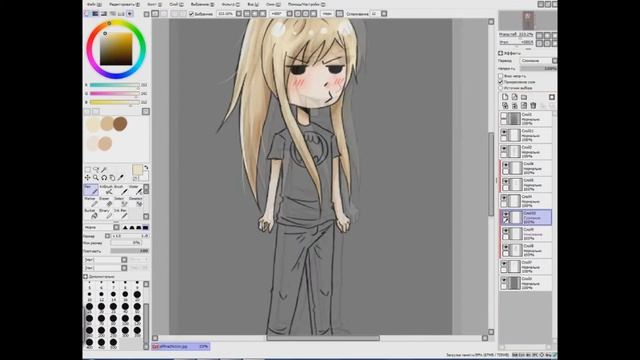Choose the sharpest triangular brush edge shape
Screen dimensions: 640x360
tap(125, 227)
